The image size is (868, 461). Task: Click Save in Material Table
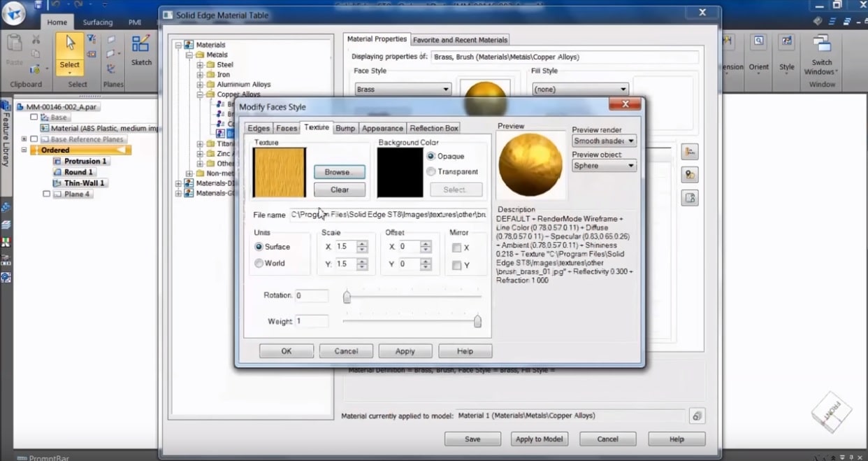(472, 439)
